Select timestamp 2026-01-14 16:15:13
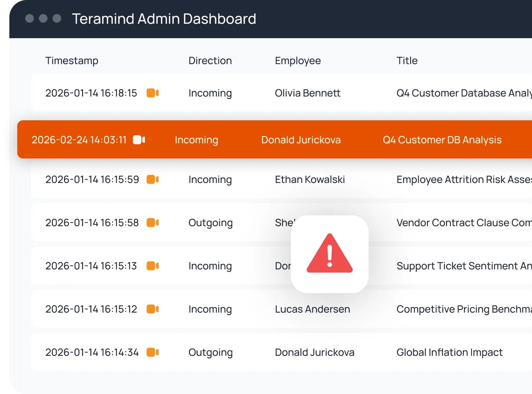This screenshot has height=394, width=532. pos(91,266)
